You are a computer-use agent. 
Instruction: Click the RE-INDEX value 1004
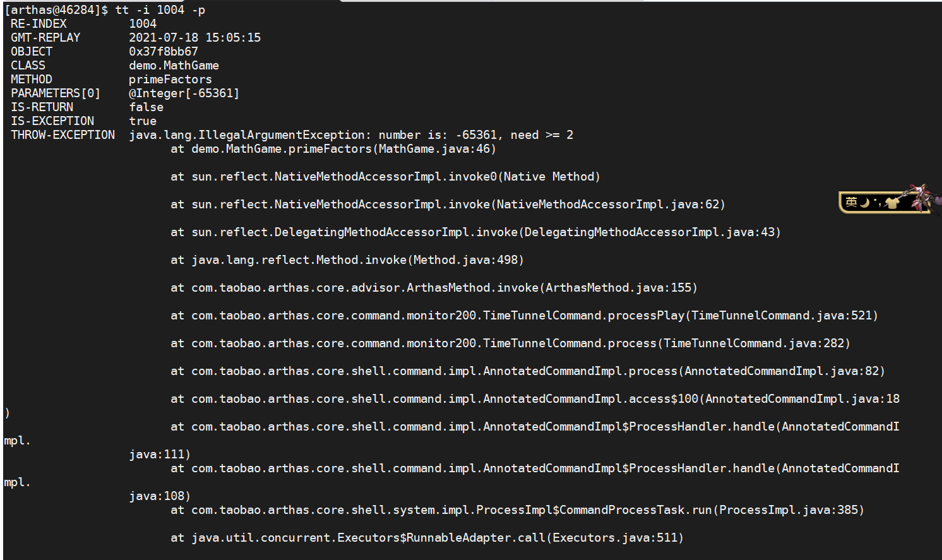[143, 23]
